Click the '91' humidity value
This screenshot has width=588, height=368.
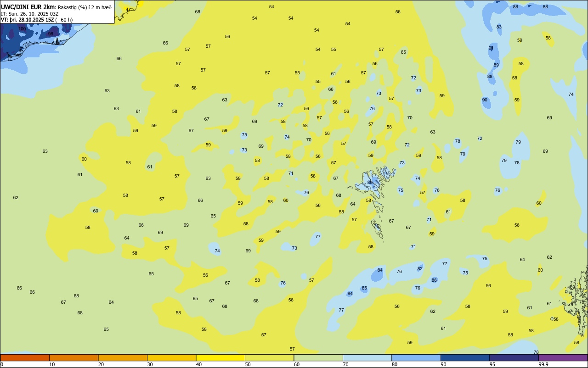(491, 48)
